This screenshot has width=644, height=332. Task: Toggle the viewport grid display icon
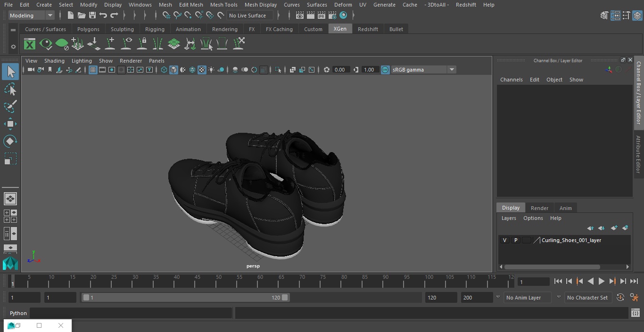[93, 70]
